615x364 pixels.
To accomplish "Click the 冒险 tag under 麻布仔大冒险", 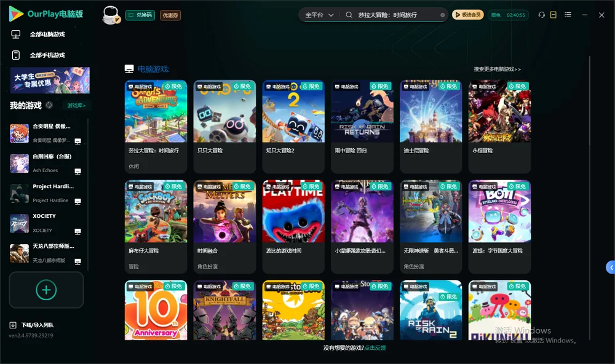I will pos(133,266).
